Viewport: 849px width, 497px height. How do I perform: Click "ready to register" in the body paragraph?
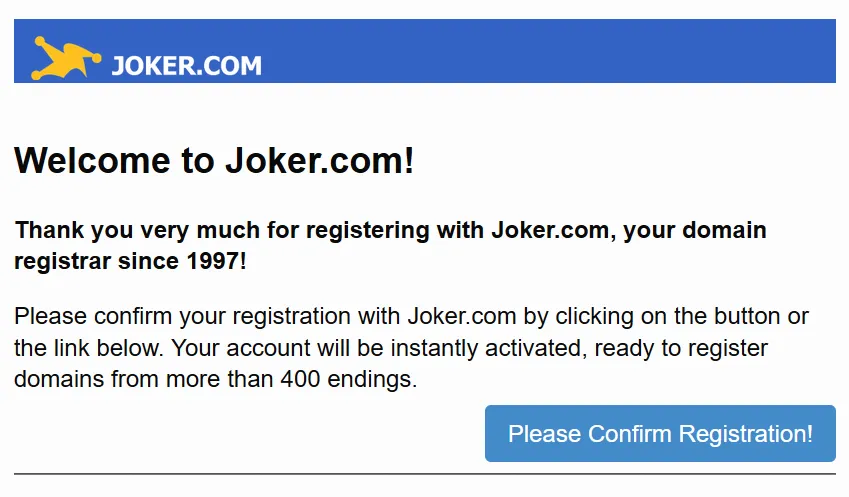coord(681,349)
